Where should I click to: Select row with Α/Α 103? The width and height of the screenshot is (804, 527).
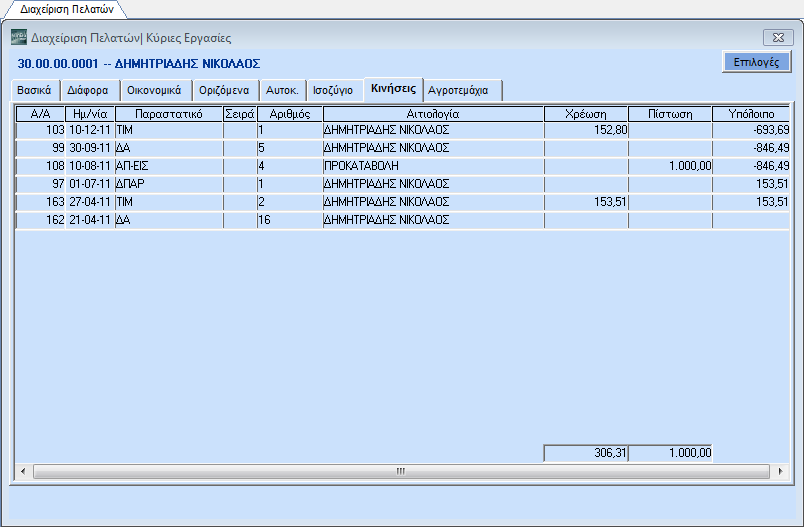tap(403, 130)
